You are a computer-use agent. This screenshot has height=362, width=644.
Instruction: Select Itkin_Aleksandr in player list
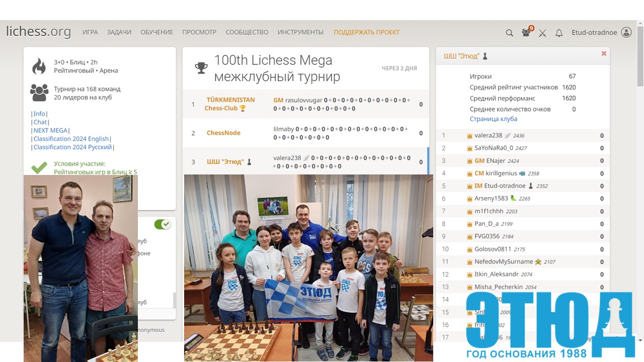tap(523, 275)
